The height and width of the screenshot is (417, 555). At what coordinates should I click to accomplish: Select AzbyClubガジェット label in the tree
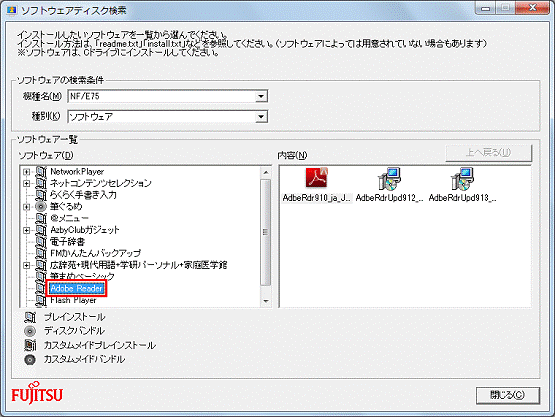[x=85, y=230]
